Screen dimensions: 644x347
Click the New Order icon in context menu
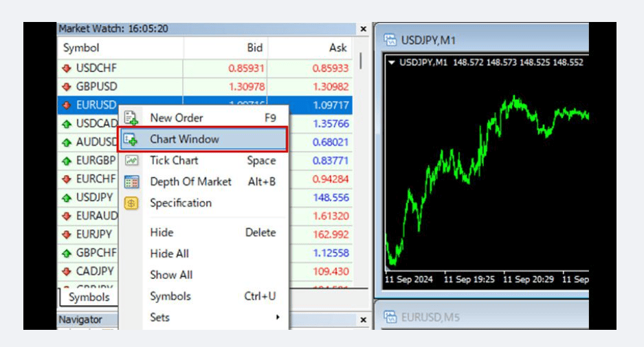(131, 118)
